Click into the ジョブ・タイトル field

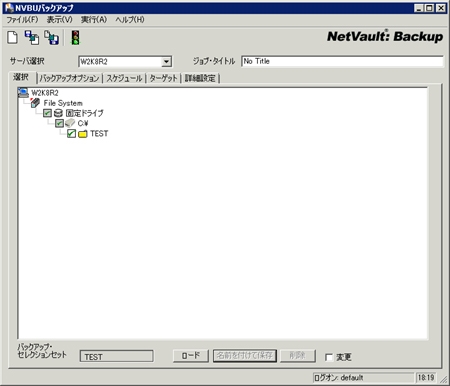[342, 61]
